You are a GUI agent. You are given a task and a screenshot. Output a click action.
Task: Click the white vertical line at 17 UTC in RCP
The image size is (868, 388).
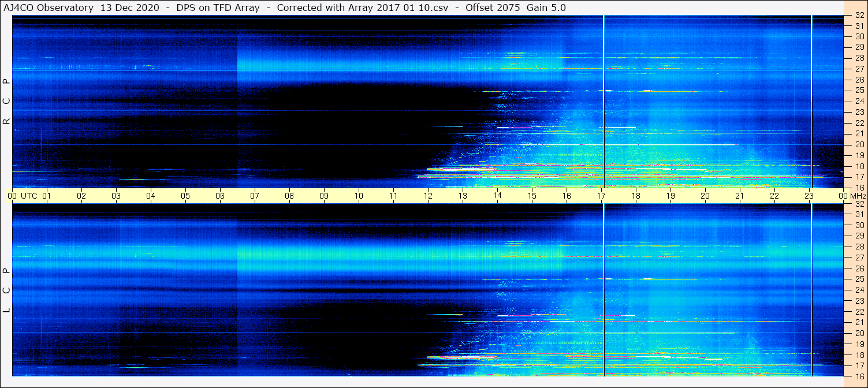click(x=603, y=101)
